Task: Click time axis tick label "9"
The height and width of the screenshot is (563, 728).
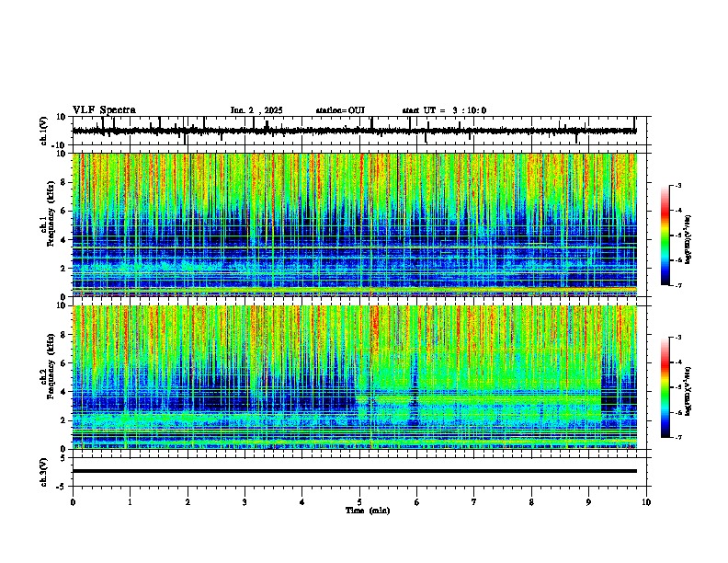Action: click(588, 502)
